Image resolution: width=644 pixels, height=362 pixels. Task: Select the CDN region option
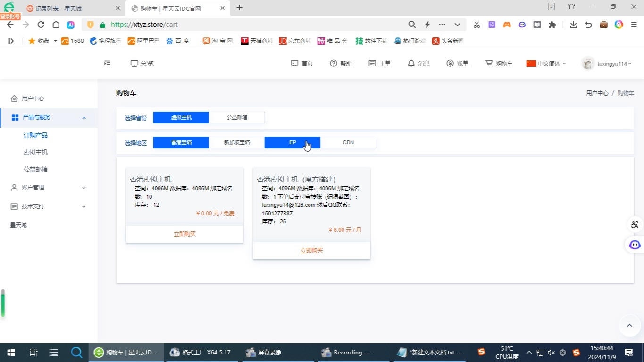tap(348, 142)
